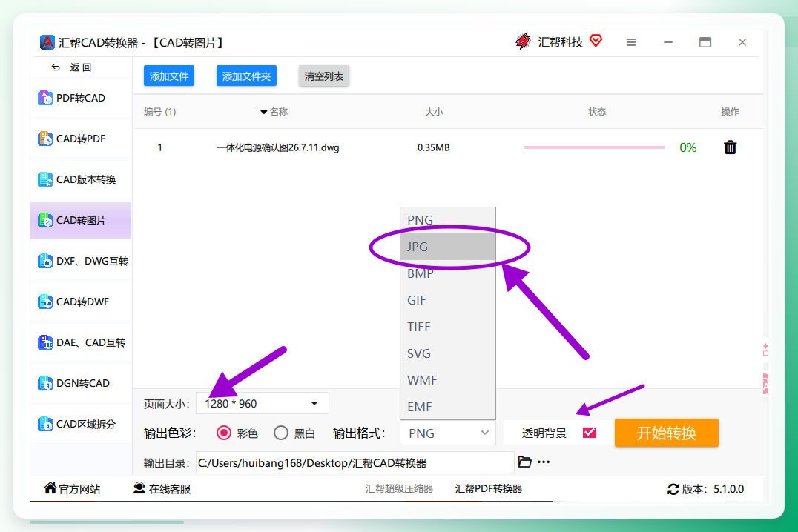Choose TIFF from format list
The width and height of the screenshot is (798, 532).
pos(448,327)
